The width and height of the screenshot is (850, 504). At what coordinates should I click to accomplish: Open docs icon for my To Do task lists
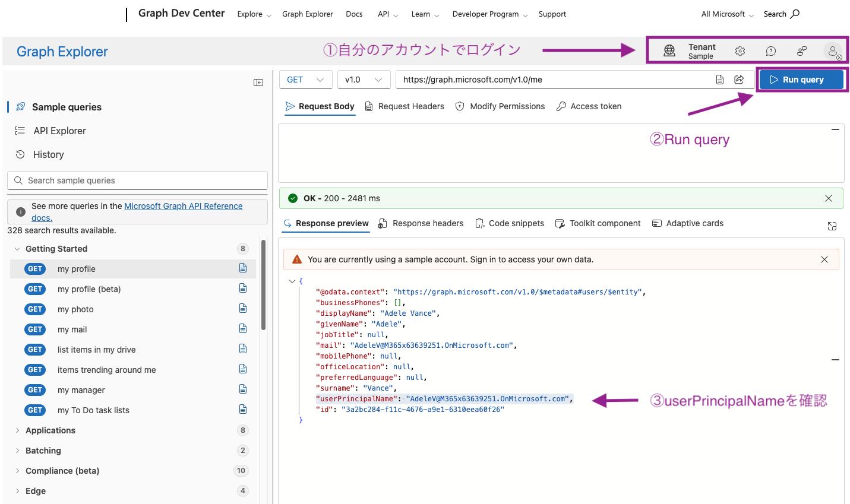(243, 410)
